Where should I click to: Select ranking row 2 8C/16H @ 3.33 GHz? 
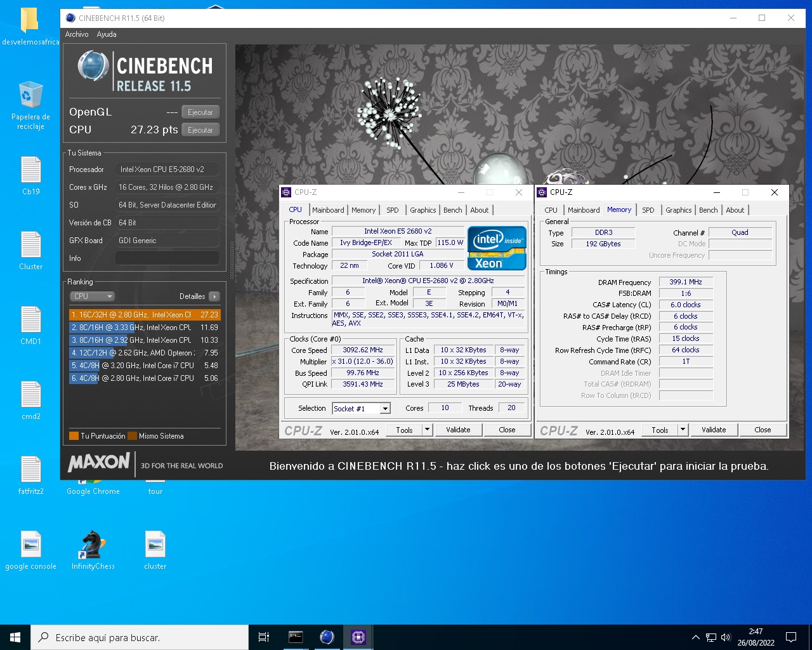click(x=145, y=328)
